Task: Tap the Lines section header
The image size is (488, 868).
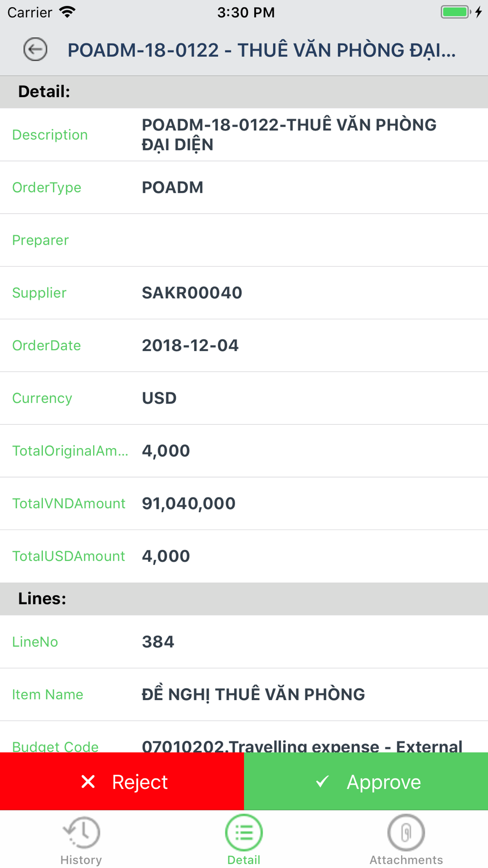Action: pyautogui.click(x=42, y=599)
